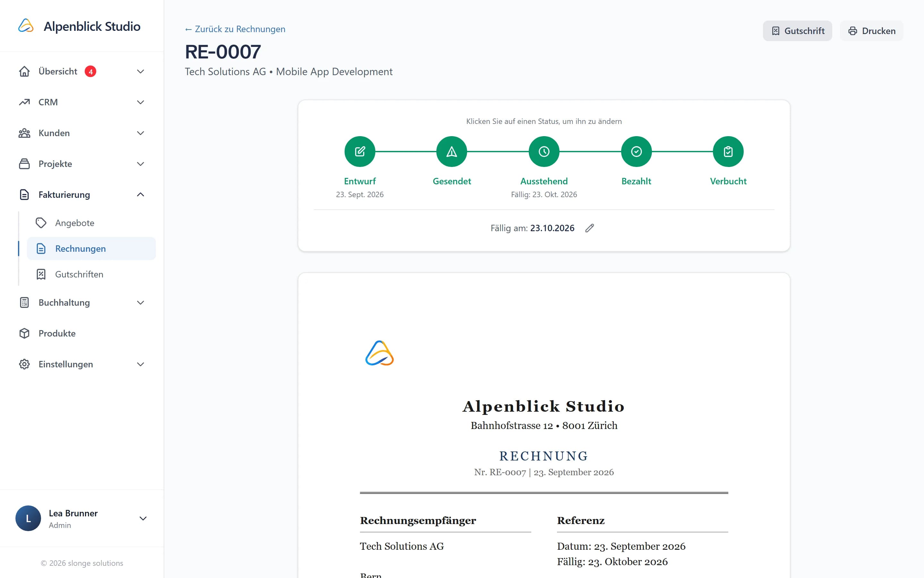
Task: Click the Drucken print button
Action: click(x=871, y=31)
